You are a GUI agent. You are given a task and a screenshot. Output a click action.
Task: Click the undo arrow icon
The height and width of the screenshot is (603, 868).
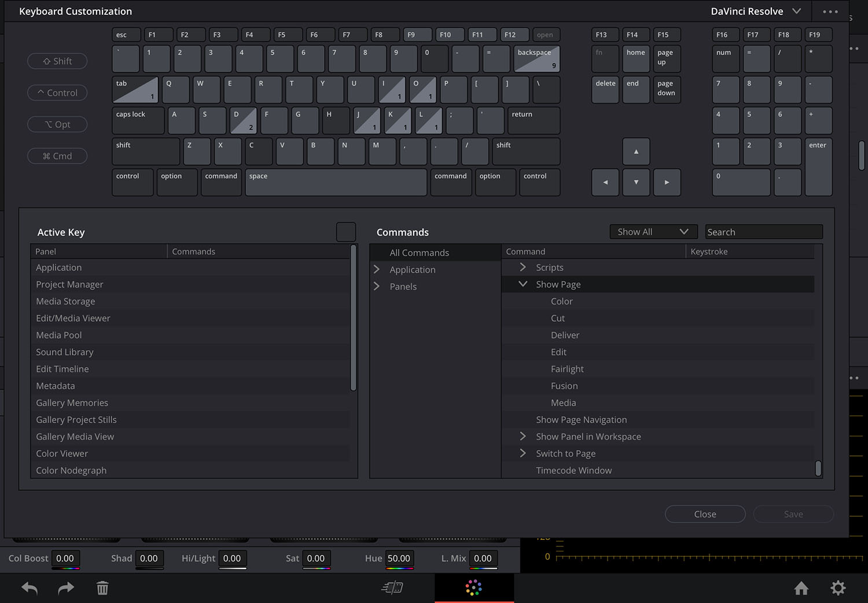click(x=30, y=589)
